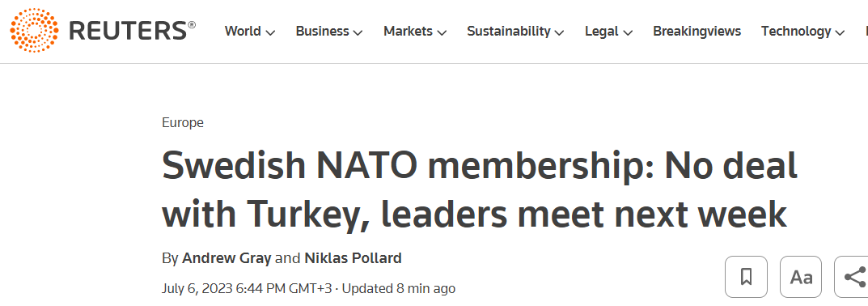Image resolution: width=868 pixels, height=306 pixels.
Task: Click the Swedish NATO membership headline
Action: 480,189
